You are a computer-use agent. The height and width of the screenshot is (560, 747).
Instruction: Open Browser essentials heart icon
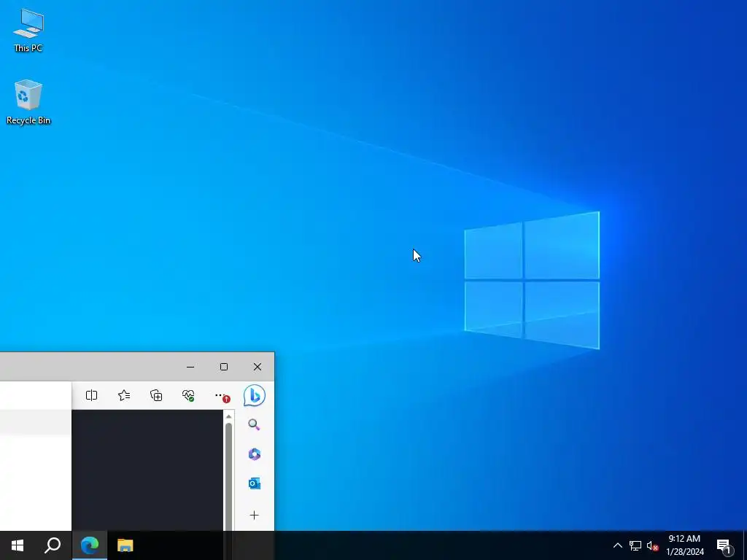coord(188,395)
